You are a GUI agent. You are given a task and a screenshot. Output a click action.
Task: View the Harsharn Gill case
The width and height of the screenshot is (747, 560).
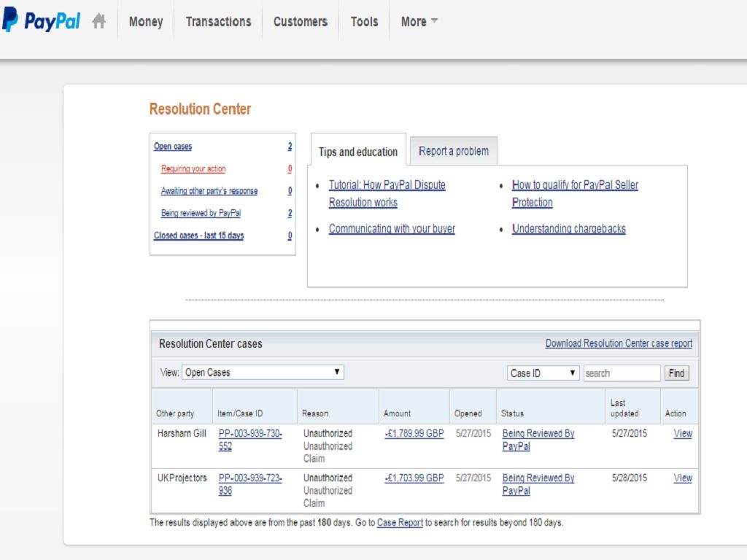coord(683,434)
